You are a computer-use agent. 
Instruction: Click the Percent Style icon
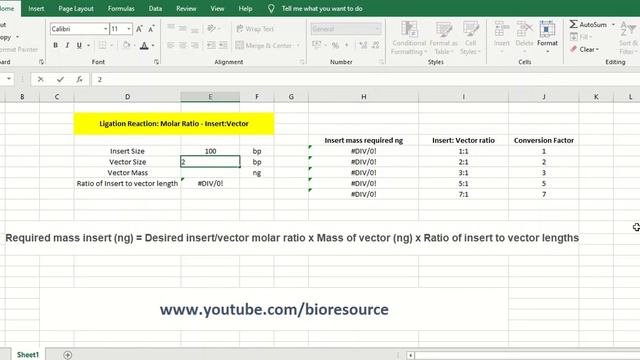tap(336, 45)
